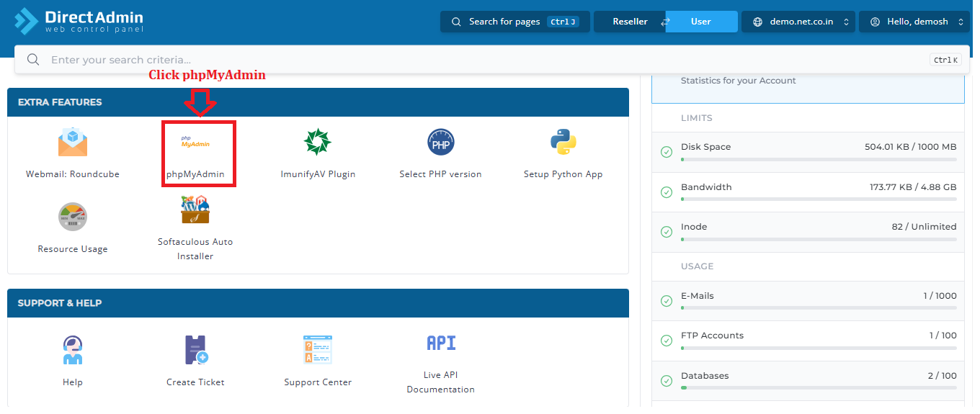
Task: Click Databases status check icon
Action: [667, 381]
